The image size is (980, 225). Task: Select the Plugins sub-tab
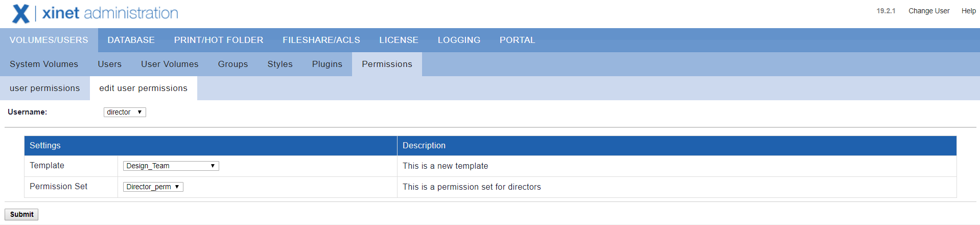coord(327,64)
